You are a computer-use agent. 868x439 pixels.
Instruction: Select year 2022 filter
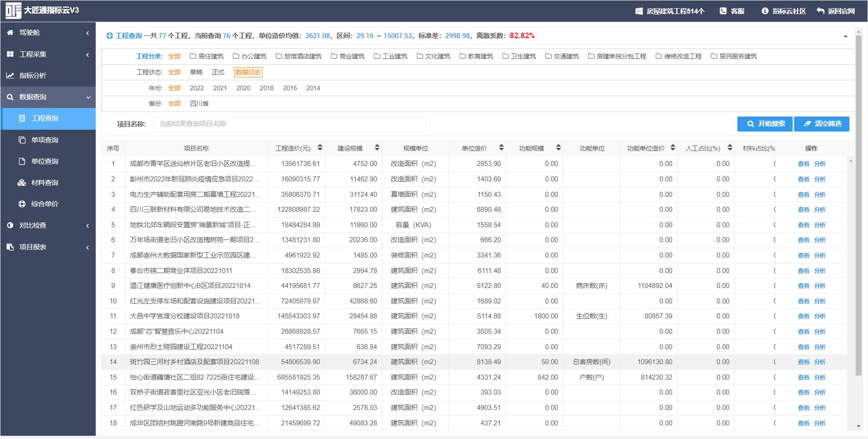(197, 88)
